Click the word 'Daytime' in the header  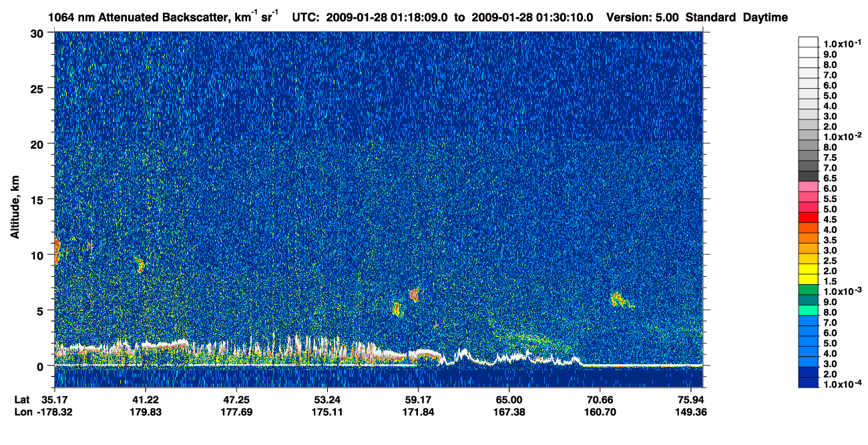[765, 17]
